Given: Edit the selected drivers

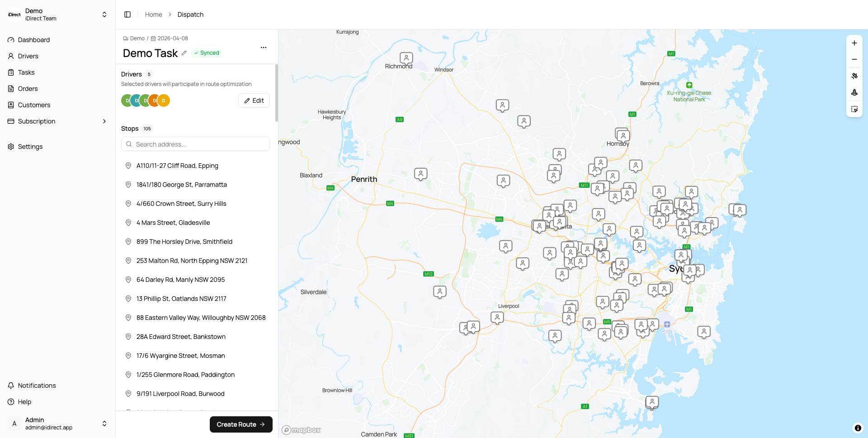Looking at the screenshot, I should pyautogui.click(x=254, y=100).
